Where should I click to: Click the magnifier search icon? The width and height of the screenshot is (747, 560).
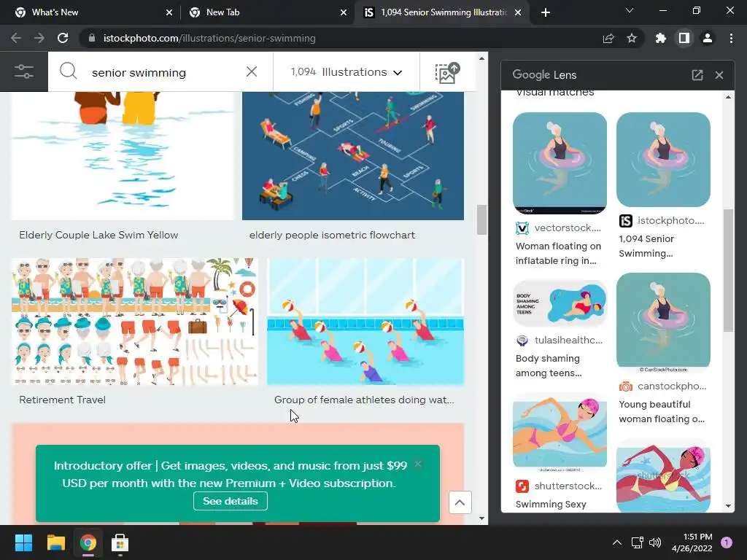click(x=68, y=71)
